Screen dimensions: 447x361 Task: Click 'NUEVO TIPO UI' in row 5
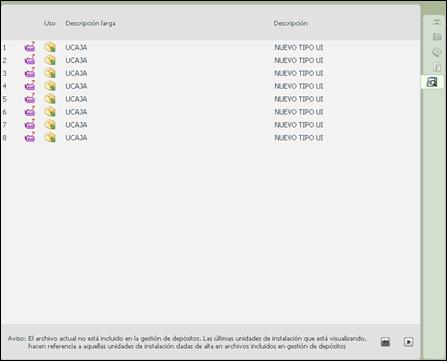[299, 99]
